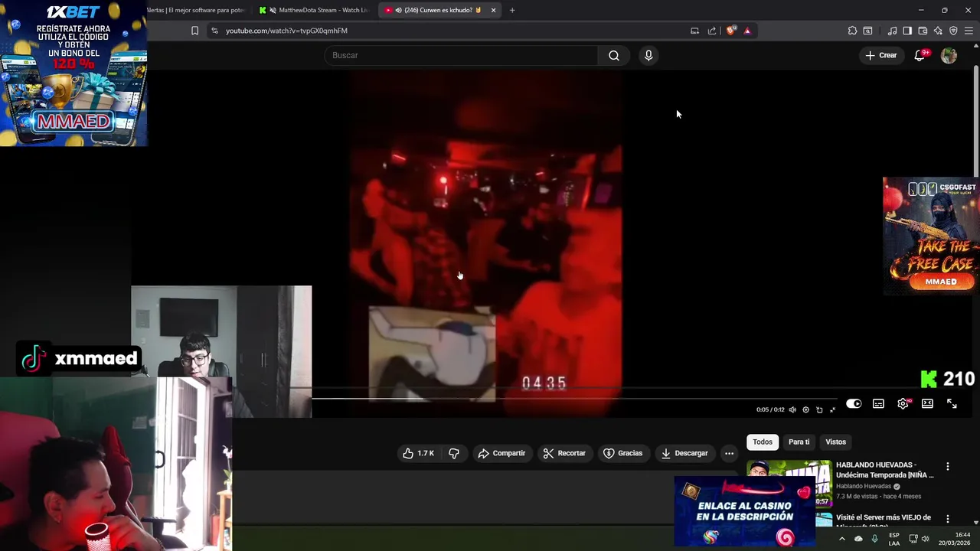Image resolution: width=980 pixels, height=551 pixels.
Task: Open site settings icon beside the URL
Action: coord(214,31)
